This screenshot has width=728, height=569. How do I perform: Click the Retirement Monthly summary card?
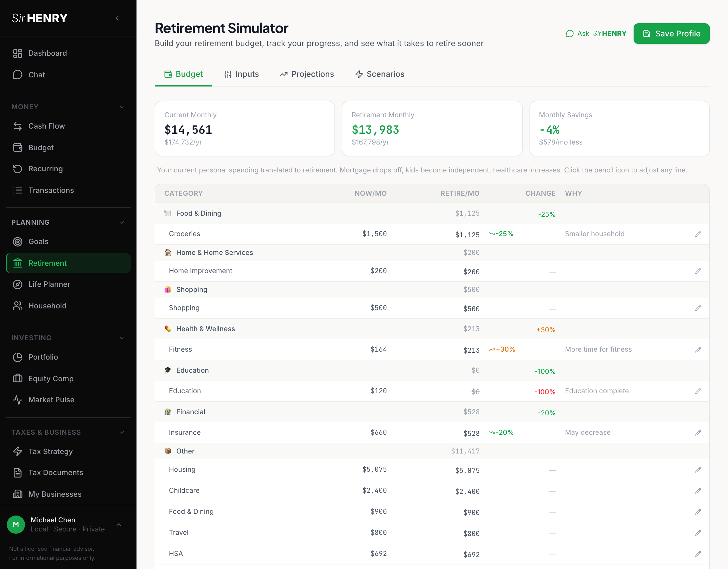tap(432, 128)
